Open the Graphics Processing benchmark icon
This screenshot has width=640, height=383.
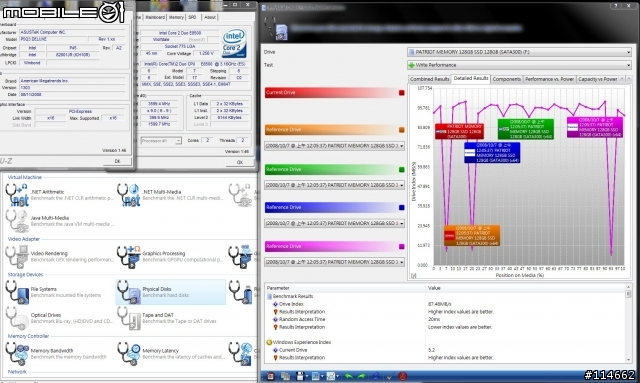(x=129, y=256)
